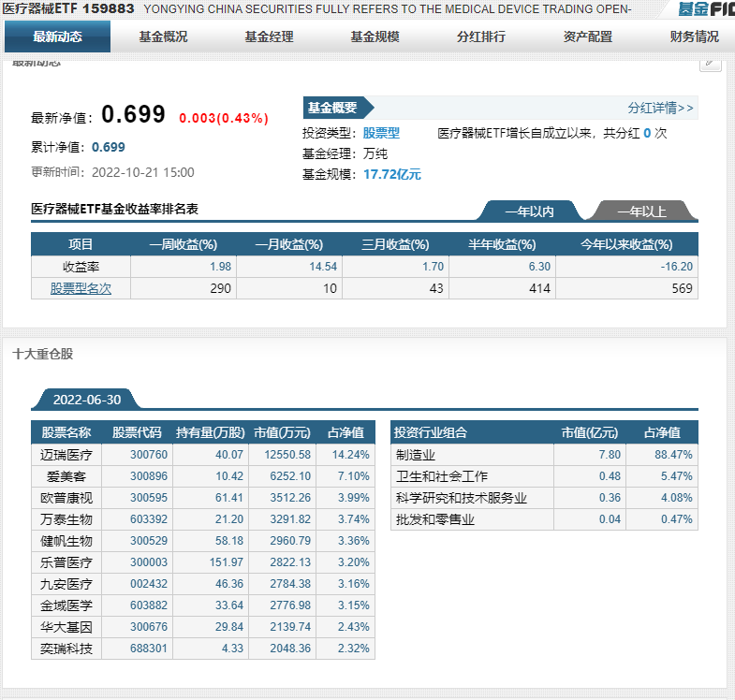This screenshot has width=735, height=700.
Task: Click the fund manager name 万纯
Action: point(375,153)
